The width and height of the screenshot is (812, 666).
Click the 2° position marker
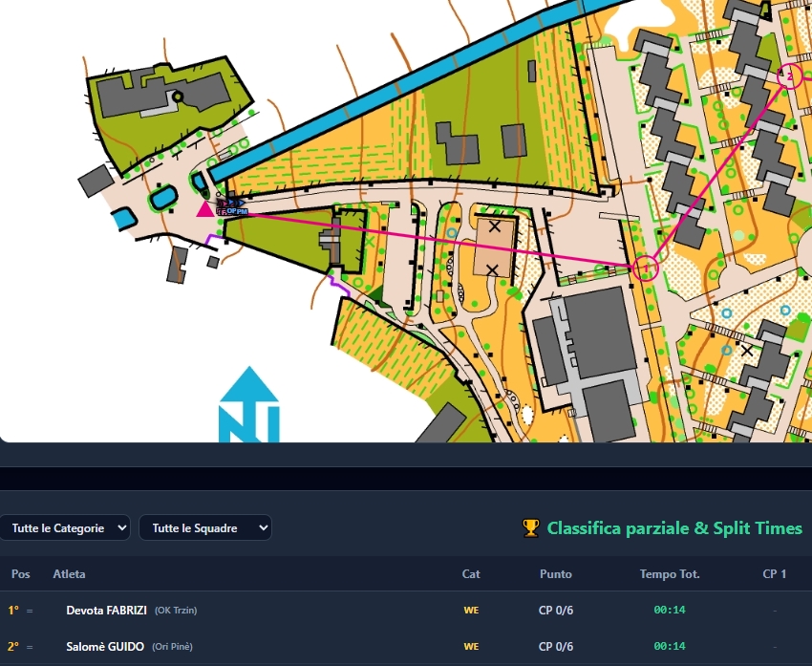(x=13, y=646)
